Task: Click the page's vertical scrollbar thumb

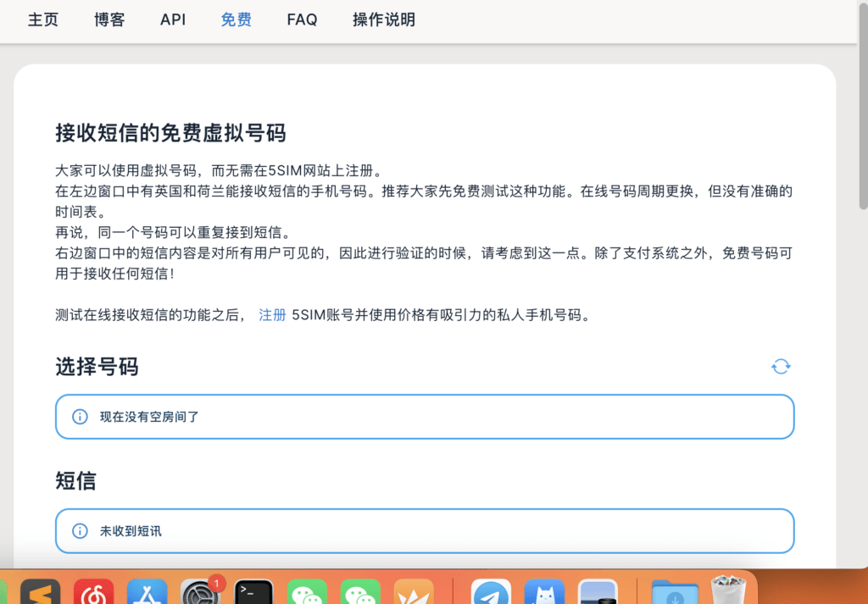Action: coord(863,105)
